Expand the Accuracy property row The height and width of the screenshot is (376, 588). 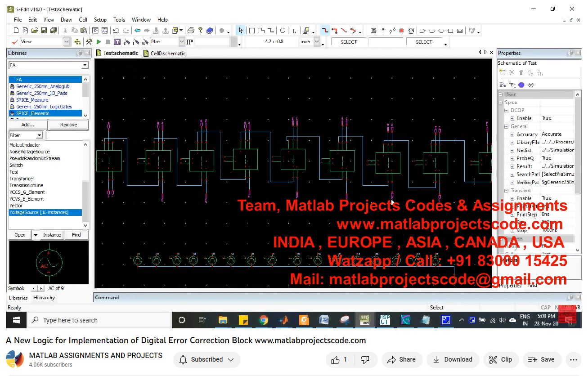tap(512, 134)
